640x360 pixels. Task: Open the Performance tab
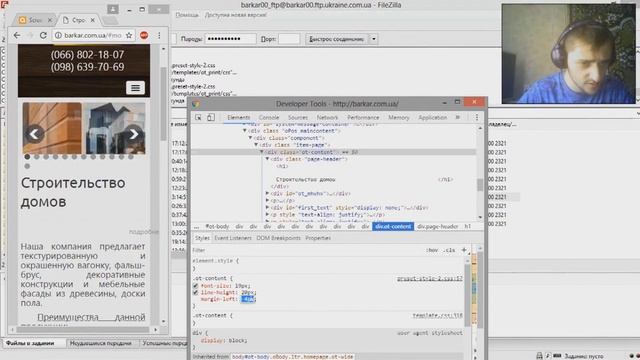click(363, 118)
